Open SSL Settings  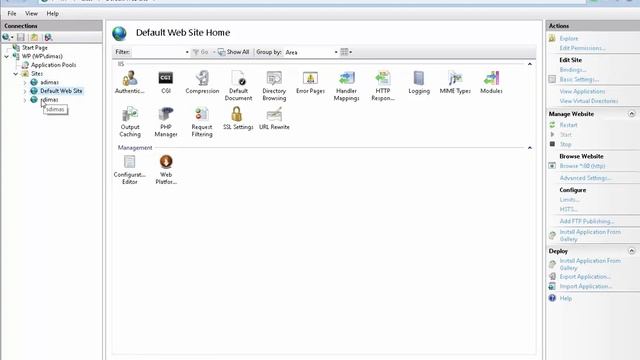238,118
